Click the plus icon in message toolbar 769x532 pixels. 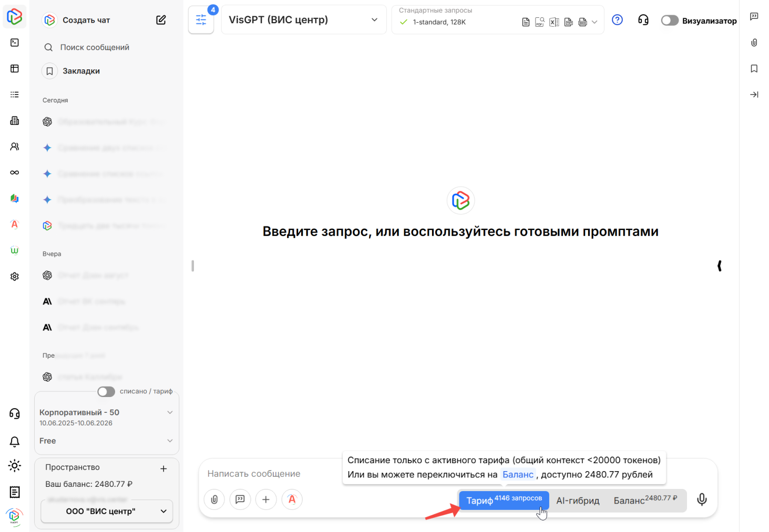tap(266, 499)
